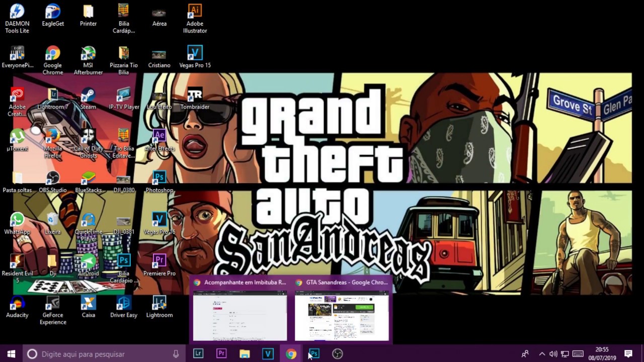Open File Explorer from the taskbar

[x=245, y=354]
